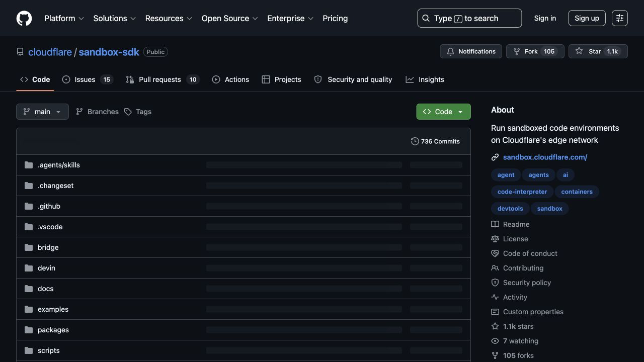Click the Fork icon
644x362 pixels.
(x=517, y=51)
